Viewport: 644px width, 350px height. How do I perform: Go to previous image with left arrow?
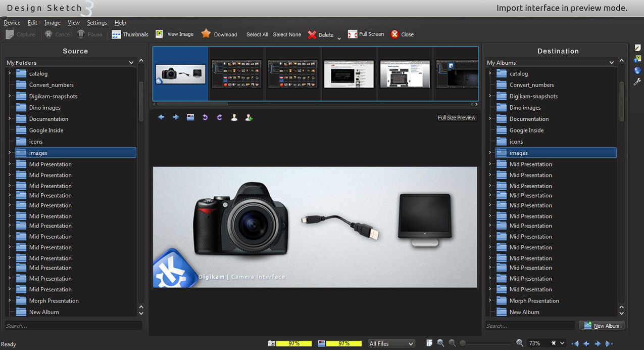pyautogui.click(x=161, y=117)
